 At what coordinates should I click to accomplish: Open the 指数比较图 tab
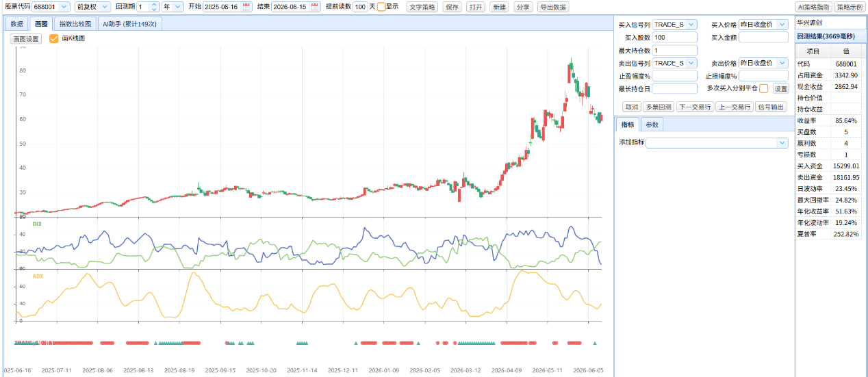[x=75, y=24]
